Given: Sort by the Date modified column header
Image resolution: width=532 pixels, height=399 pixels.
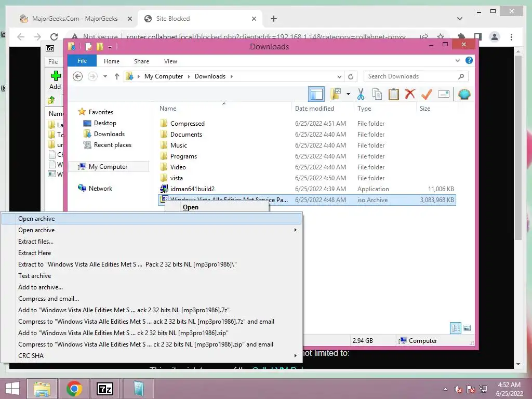Looking at the screenshot, I should pyautogui.click(x=314, y=109).
